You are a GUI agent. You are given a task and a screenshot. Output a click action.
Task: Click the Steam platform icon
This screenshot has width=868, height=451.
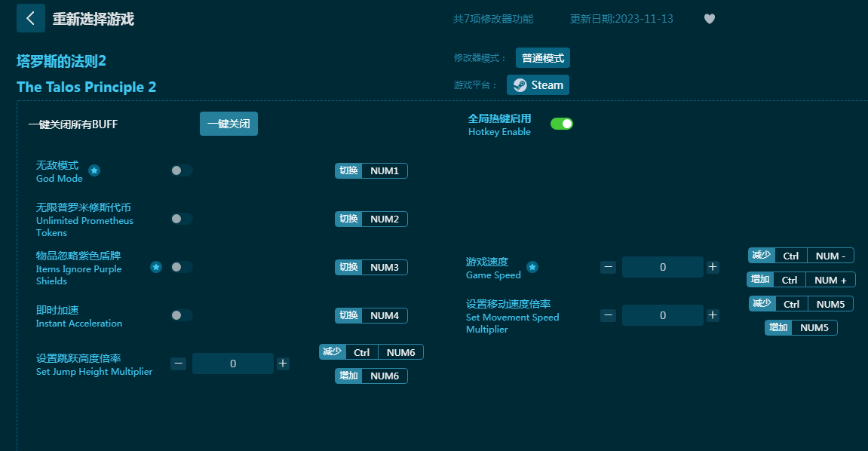(520, 85)
